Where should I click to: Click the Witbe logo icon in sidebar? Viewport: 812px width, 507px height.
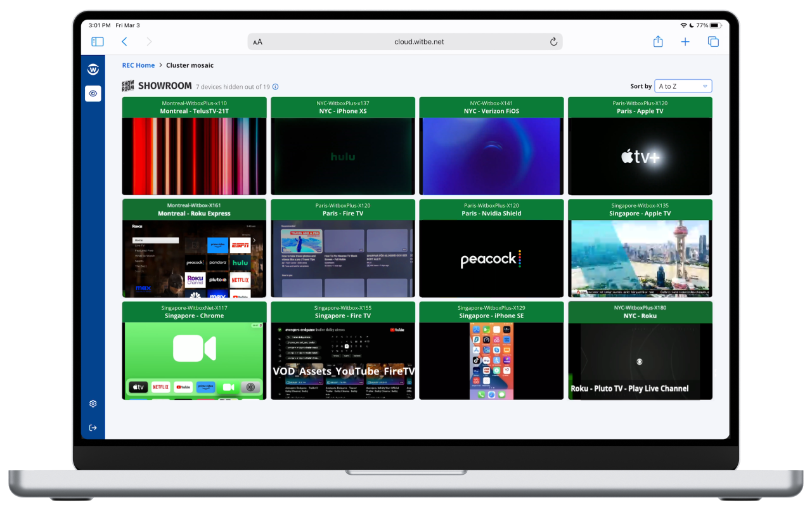coord(93,70)
